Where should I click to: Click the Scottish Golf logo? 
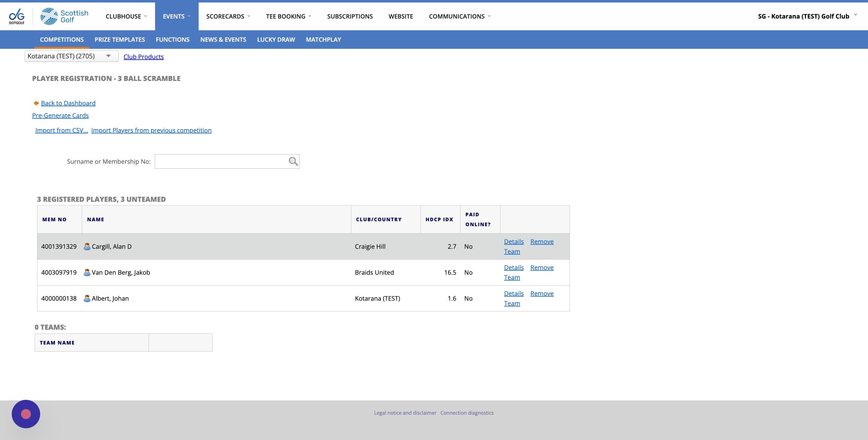(x=64, y=16)
